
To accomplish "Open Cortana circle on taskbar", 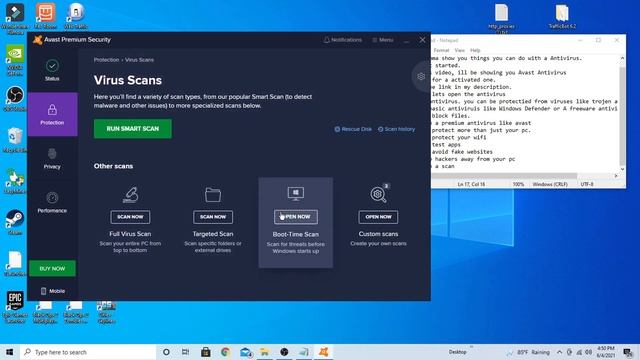I will 166,352.
